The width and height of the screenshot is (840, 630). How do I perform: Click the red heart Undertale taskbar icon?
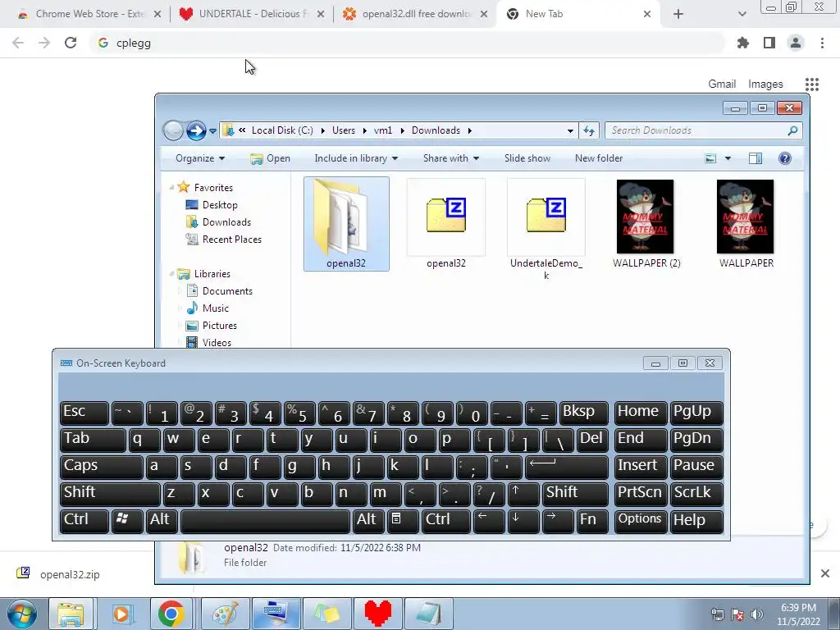(378, 614)
